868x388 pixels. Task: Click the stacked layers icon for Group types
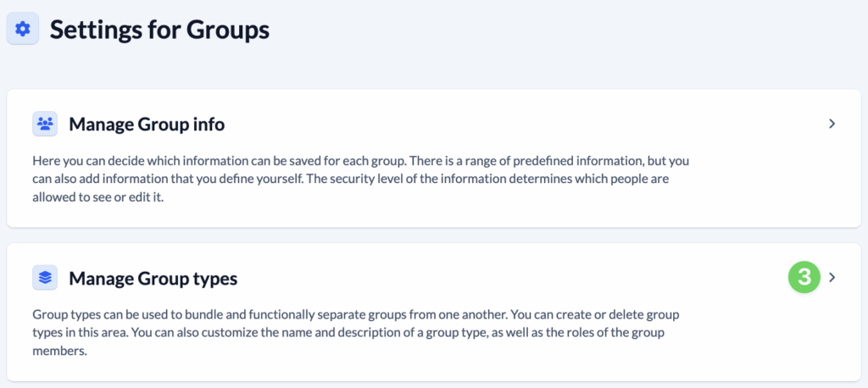[x=45, y=277]
